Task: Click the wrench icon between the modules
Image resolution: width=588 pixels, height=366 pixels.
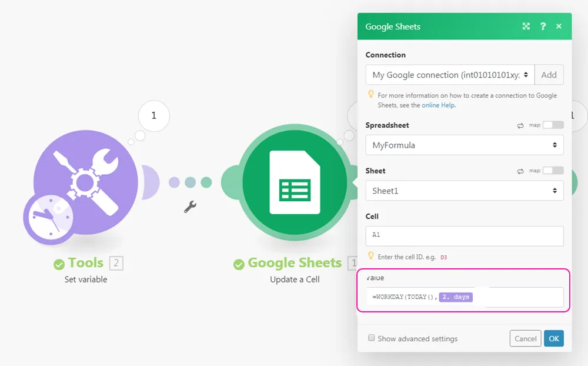Action: (x=190, y=207)
